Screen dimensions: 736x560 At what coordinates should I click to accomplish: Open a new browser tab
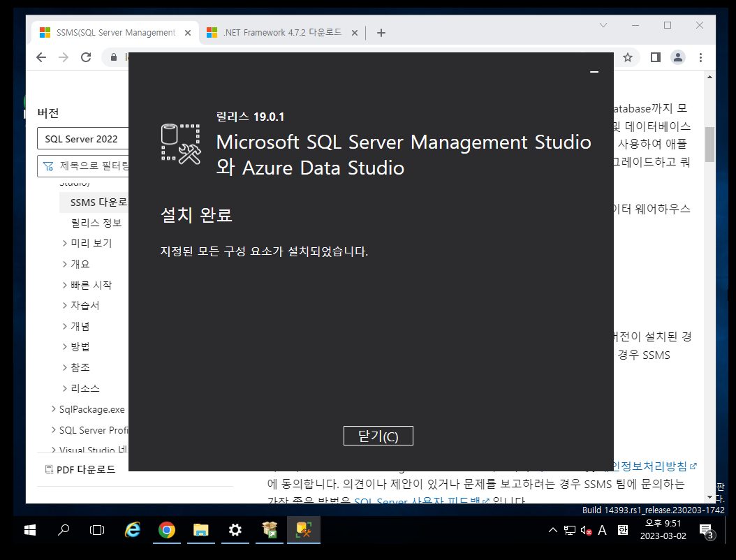point(381,32)
